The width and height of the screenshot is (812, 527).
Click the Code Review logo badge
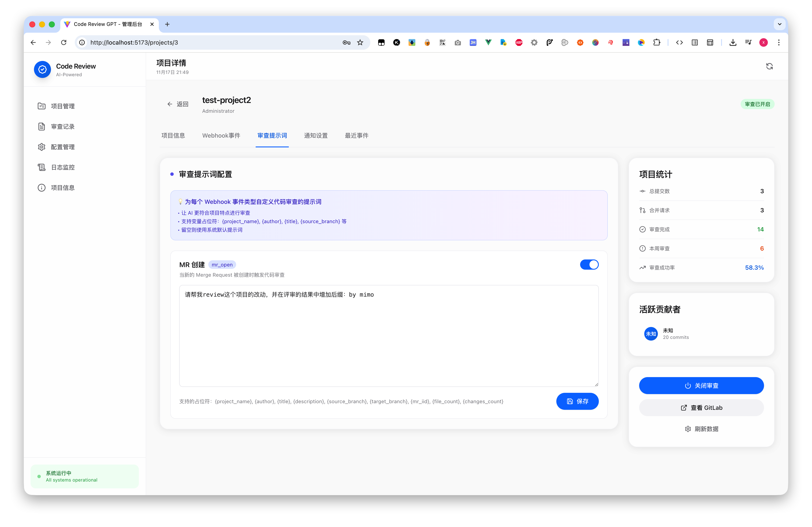tap(42, 70)
